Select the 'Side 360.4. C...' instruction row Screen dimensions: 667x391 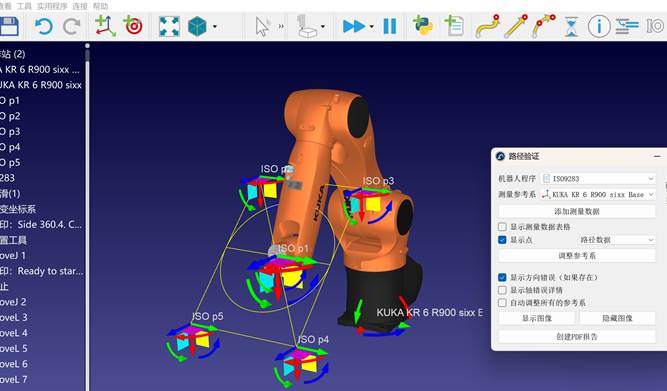point(41,224)
